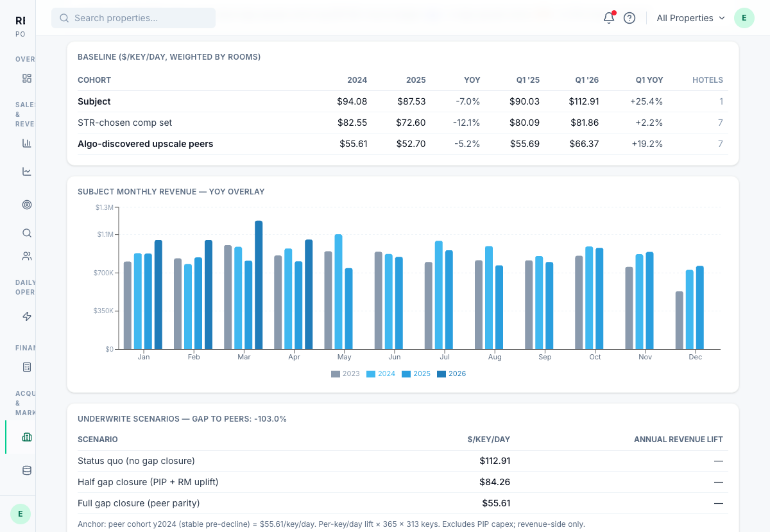Open the notifications bell
Screen dimensions: 770x532
(x=609, y=18)
